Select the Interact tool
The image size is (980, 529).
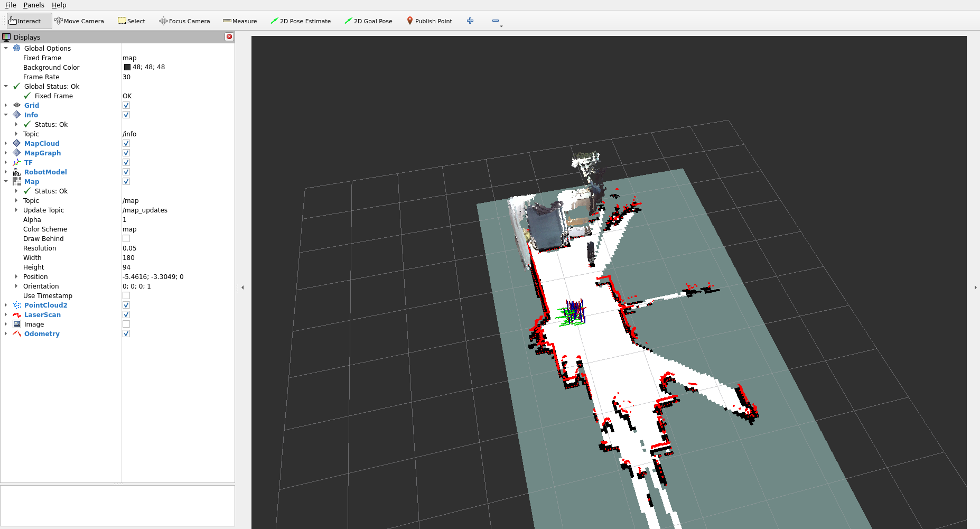point(29,21)
